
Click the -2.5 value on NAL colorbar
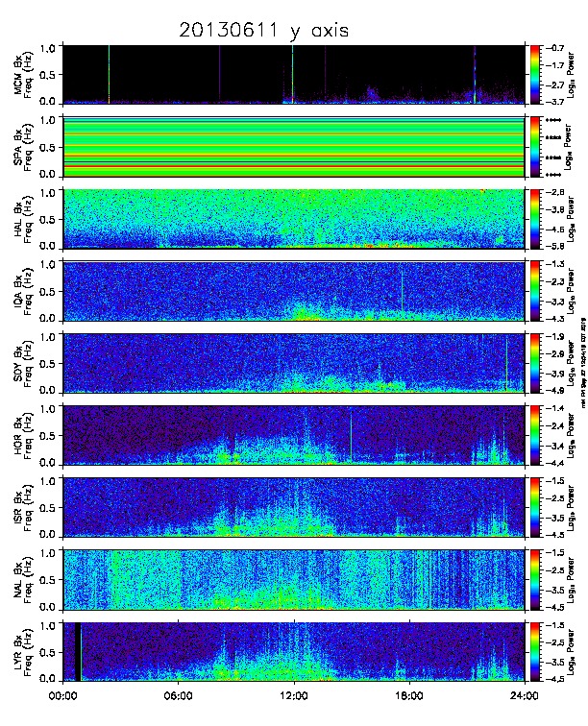pyautogui.click(x=554, y=570)
